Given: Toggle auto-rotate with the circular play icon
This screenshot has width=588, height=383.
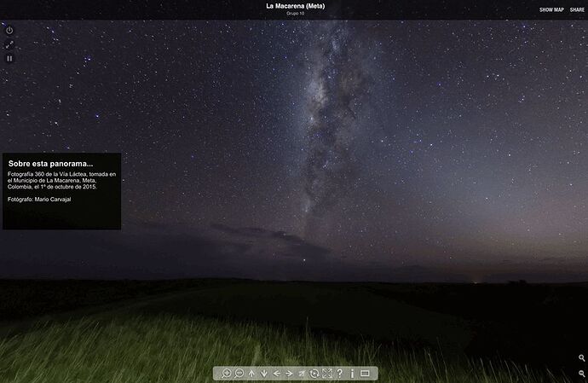Looking at the screenshot, I should pos(314,374).
